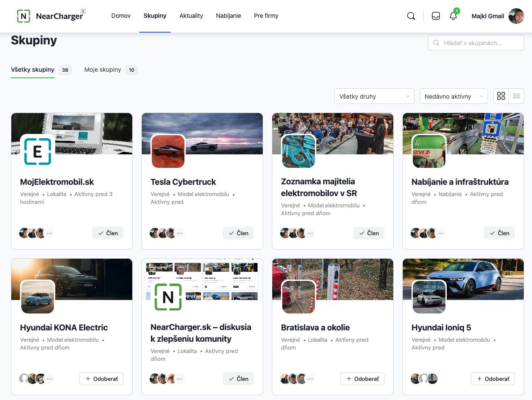The height and width of the screenshot is (400, 532).
Task: Click Člen button on NearCharger.sk diskusia card
Action: click(238, 379)
